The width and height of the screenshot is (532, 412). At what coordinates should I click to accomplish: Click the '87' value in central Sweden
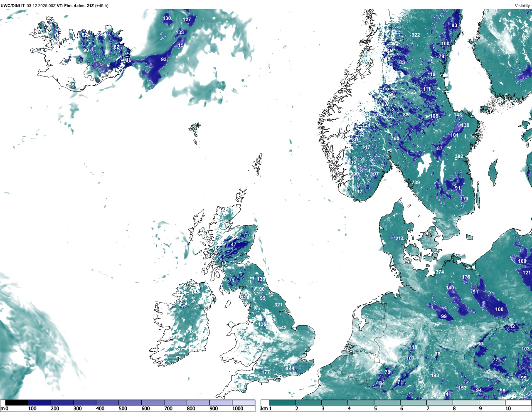(440, 148)
